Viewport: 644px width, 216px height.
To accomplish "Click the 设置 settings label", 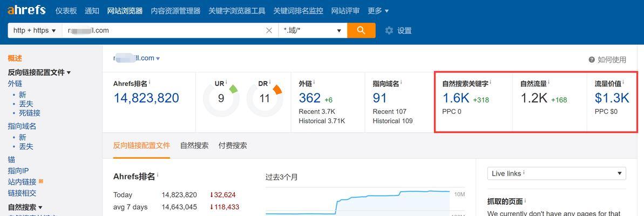I will click(404, 30).
